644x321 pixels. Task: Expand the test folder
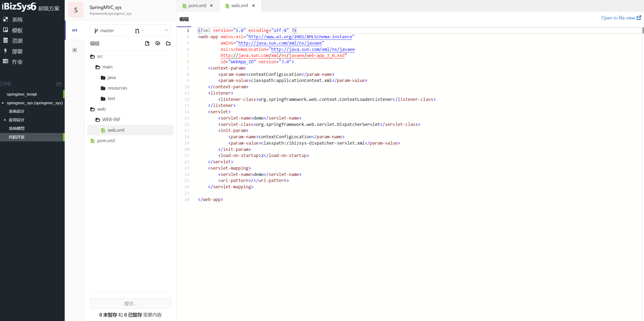103,98
